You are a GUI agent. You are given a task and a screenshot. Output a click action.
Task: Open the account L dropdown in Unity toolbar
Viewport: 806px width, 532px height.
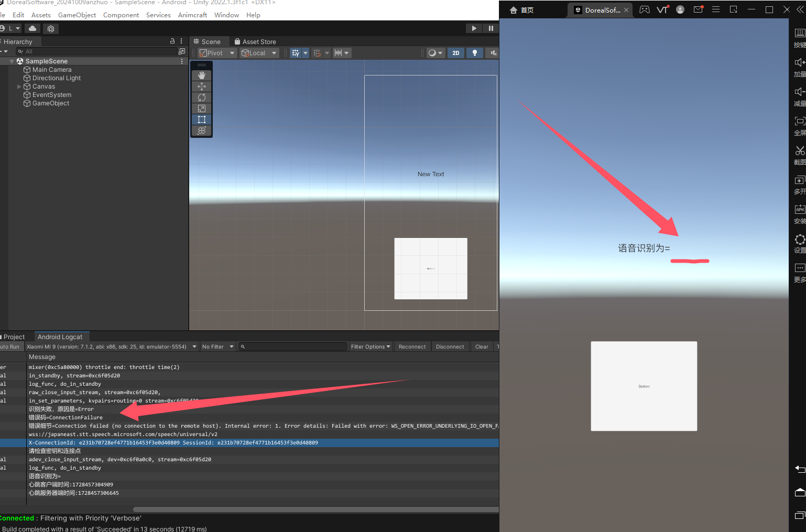10,28
